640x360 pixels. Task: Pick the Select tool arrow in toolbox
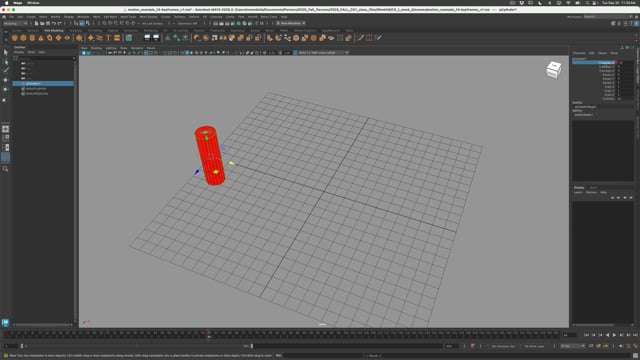[5, 53]
